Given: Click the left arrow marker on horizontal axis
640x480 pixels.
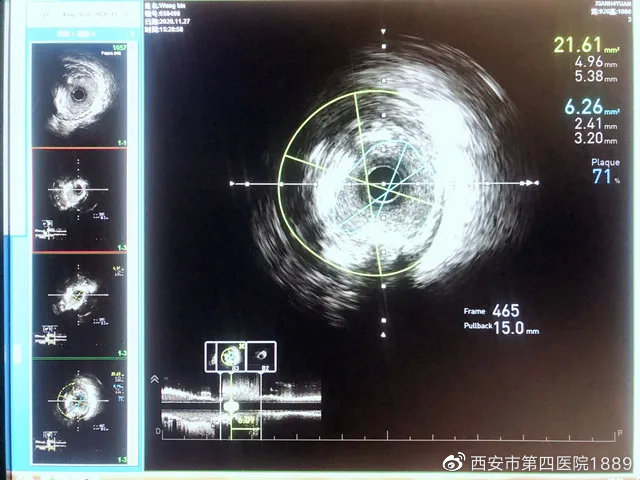Looking at the screenshot, I should (x=234, y=184).
